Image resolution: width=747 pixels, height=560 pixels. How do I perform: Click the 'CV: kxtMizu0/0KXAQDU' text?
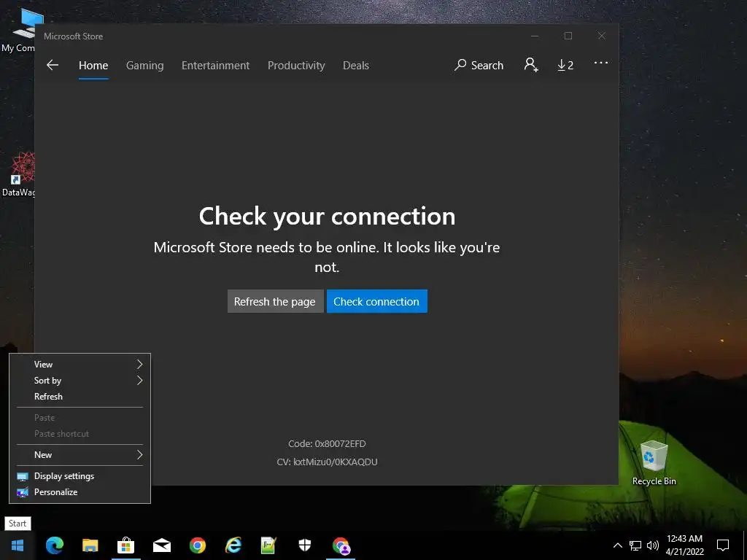(327, 462)
